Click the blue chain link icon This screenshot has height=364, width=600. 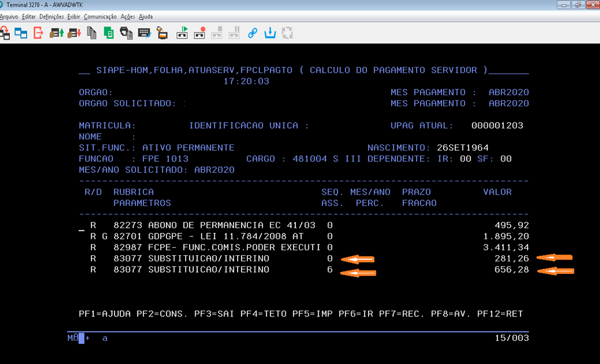(x=253, y=33)
